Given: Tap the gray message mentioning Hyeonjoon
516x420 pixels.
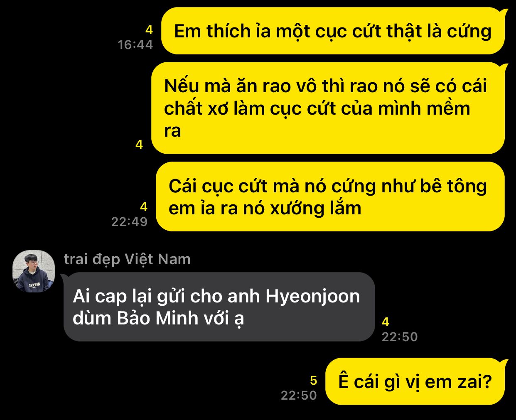Looking at the screenshot, I should 218,307.
